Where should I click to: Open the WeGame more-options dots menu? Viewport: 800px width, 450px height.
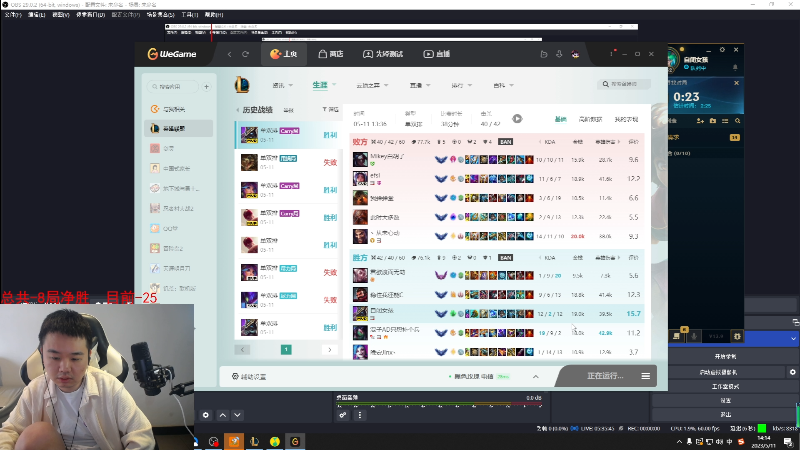pyautogui.click(x=611, y=54)
